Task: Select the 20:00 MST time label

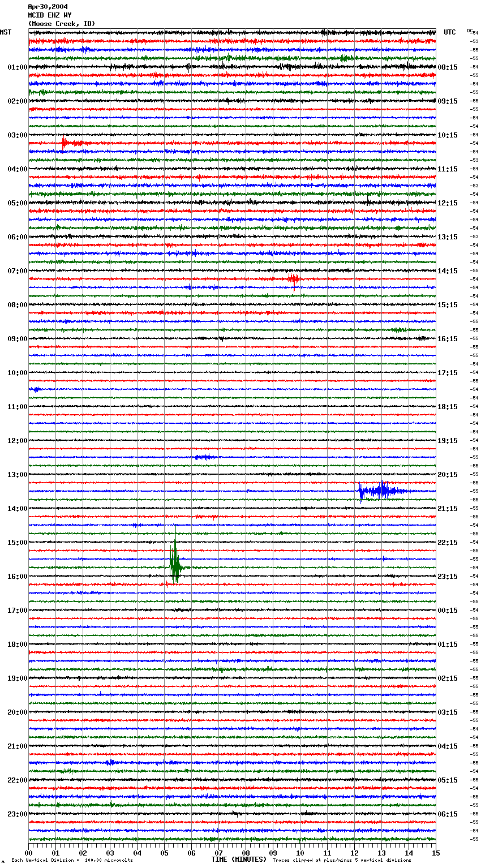Action: (18, 712)
